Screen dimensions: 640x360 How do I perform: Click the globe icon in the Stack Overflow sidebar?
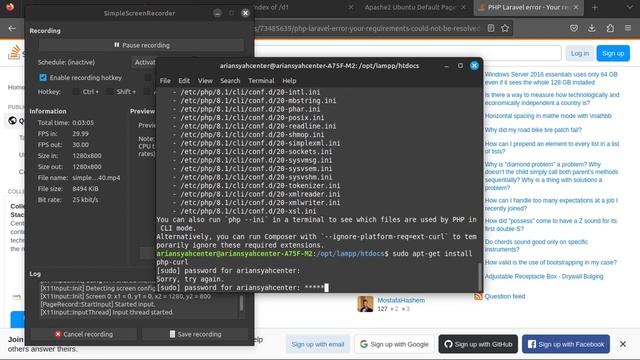12,120
